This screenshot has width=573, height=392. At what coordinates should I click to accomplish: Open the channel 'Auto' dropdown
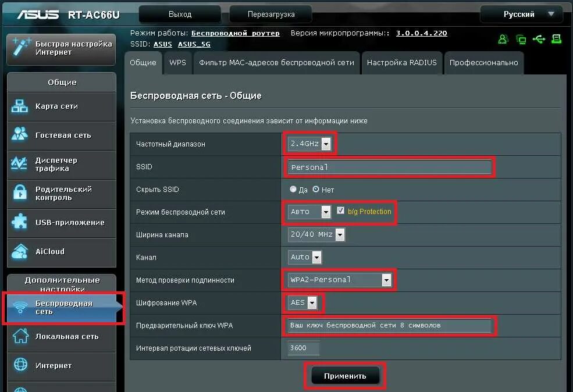pos(305,257)
